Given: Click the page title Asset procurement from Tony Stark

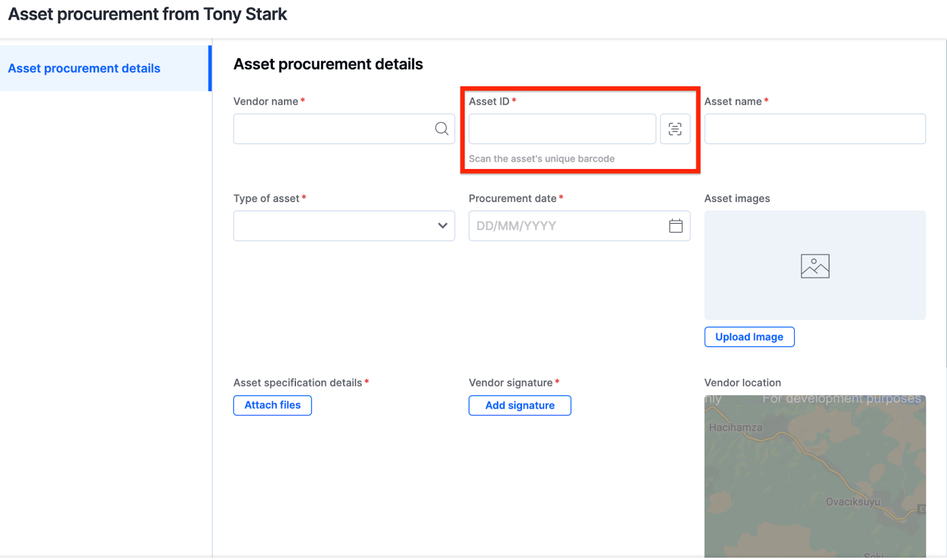Looking at the screenshot, I should pos(147,14).
